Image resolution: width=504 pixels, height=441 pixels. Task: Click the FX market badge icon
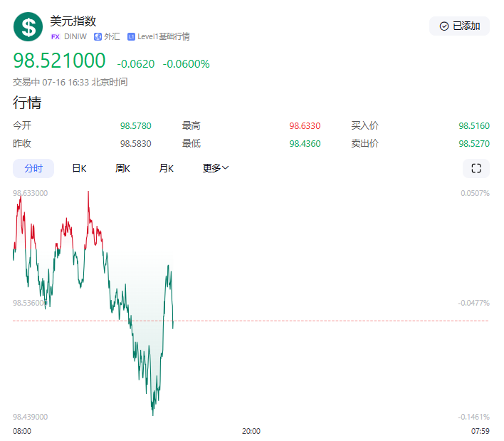pos(56,36)
